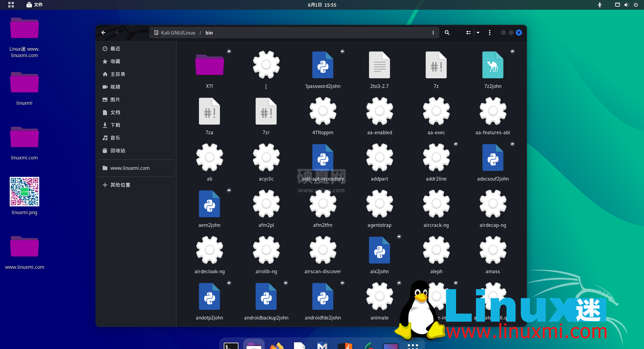This screenshot has height=349, width=644.
Task: Select acyclic executable
Action: tap(266, 162)
